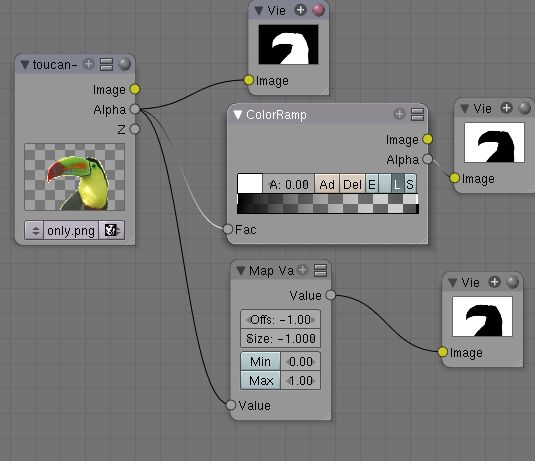
Task: Click the image type icon after only.png
Action: coord(111,230)
